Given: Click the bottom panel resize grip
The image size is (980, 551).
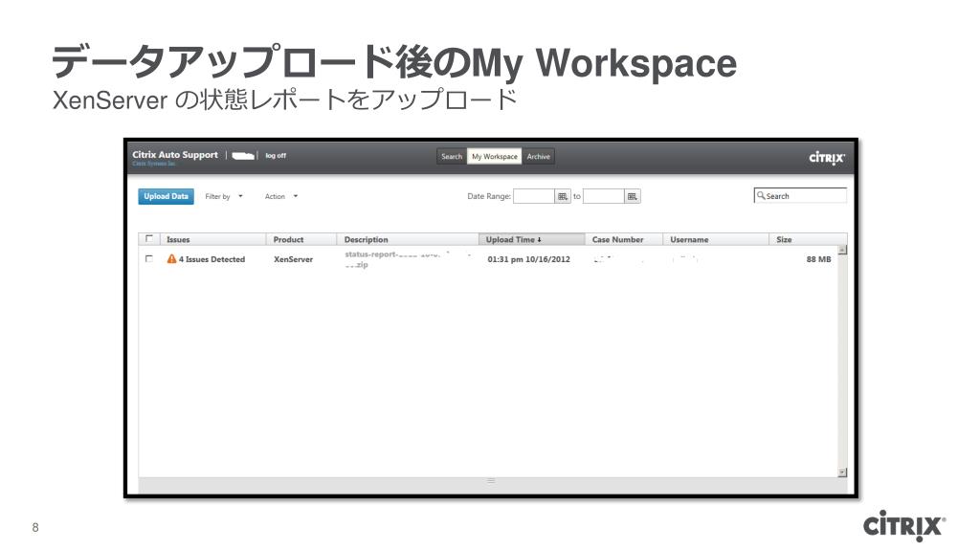Looking at the screenshot, I should [x=491, y=481].
